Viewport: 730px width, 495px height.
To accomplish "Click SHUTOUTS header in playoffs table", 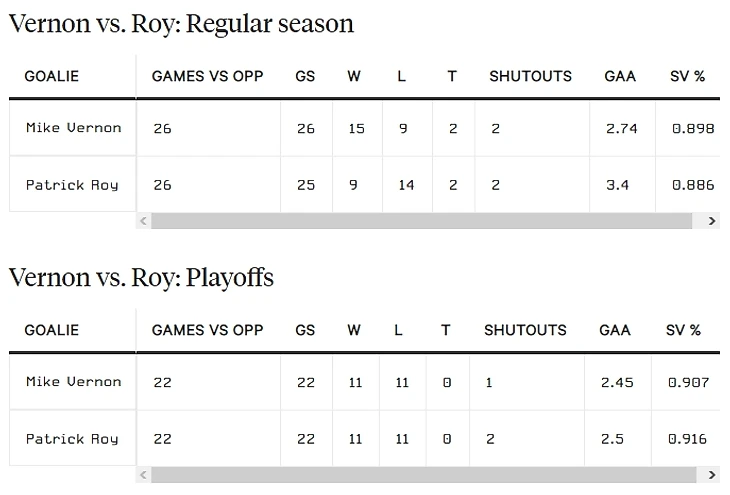I will [525, 330].
